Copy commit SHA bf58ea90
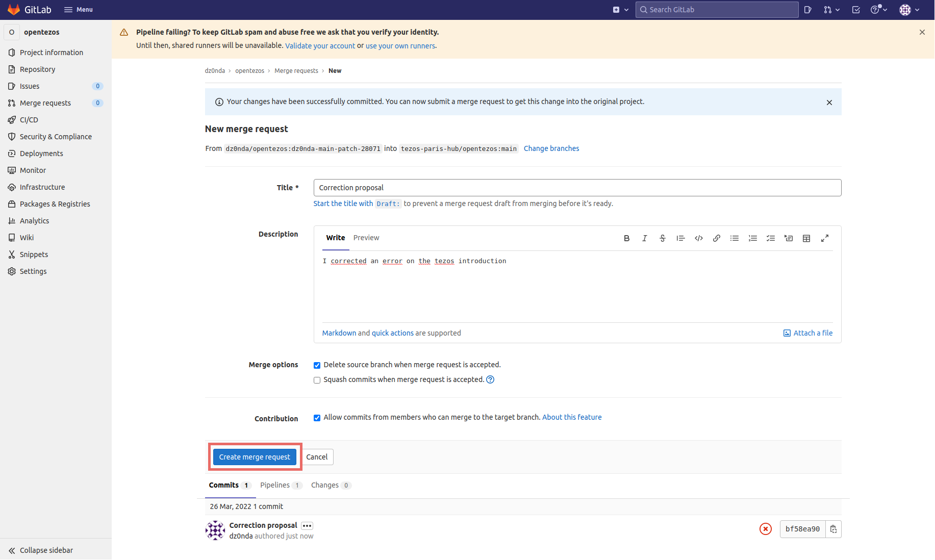The width and height of the screenshot is (935, 560). click(x=833, y=529)
